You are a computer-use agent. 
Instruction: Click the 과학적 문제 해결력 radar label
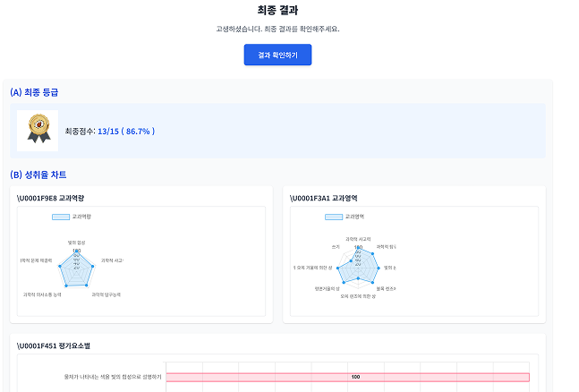point(36,260)
